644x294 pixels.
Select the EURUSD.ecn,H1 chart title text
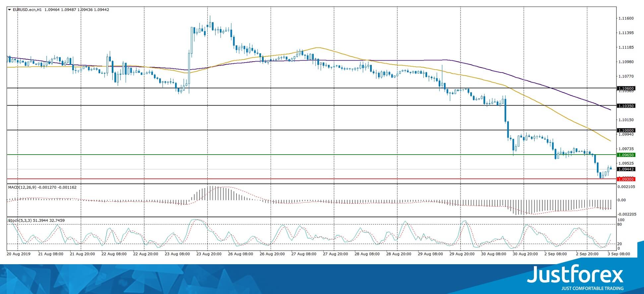tap(27, 10)
